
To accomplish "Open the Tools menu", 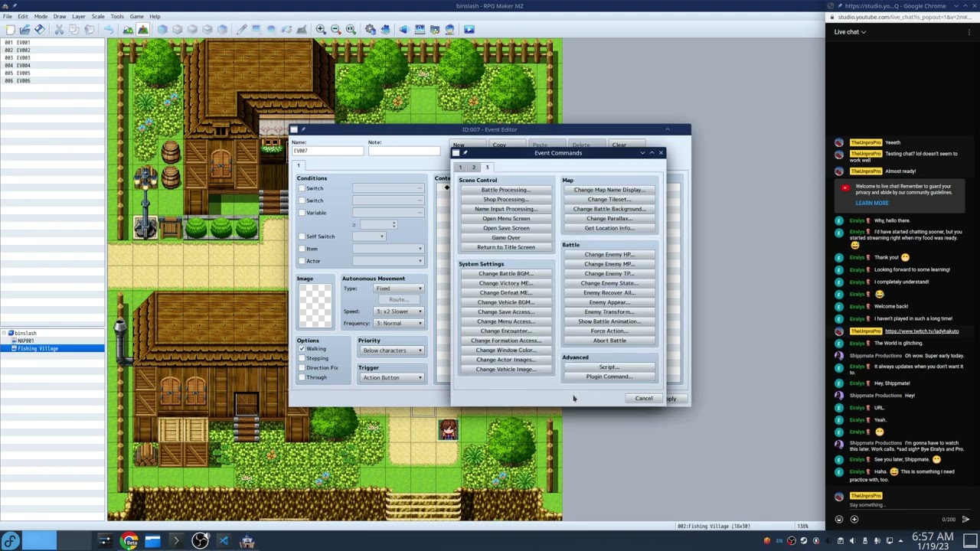I will pos(117,16).
